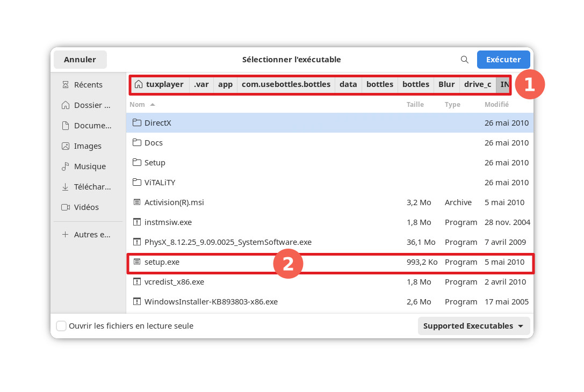Click the search magnifier icon
The width and height of the screenshot is (584, 392).
pyautogui.click(x=464, y=60)
